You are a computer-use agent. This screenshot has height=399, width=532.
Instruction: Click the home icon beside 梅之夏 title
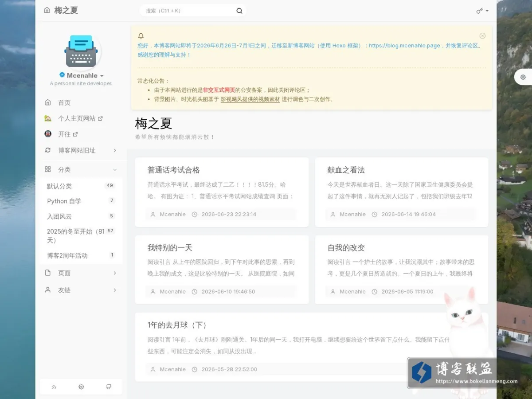(x=47, y=10)
